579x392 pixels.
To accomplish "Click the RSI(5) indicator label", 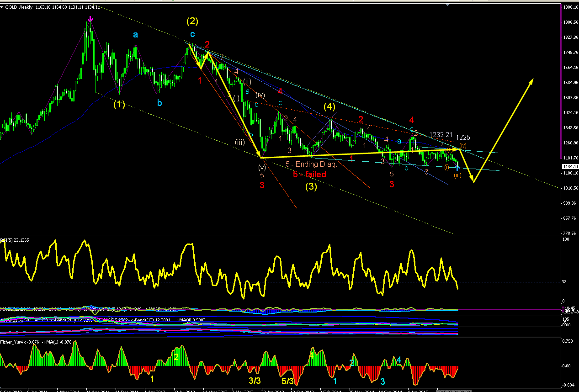I will (7, 240).
